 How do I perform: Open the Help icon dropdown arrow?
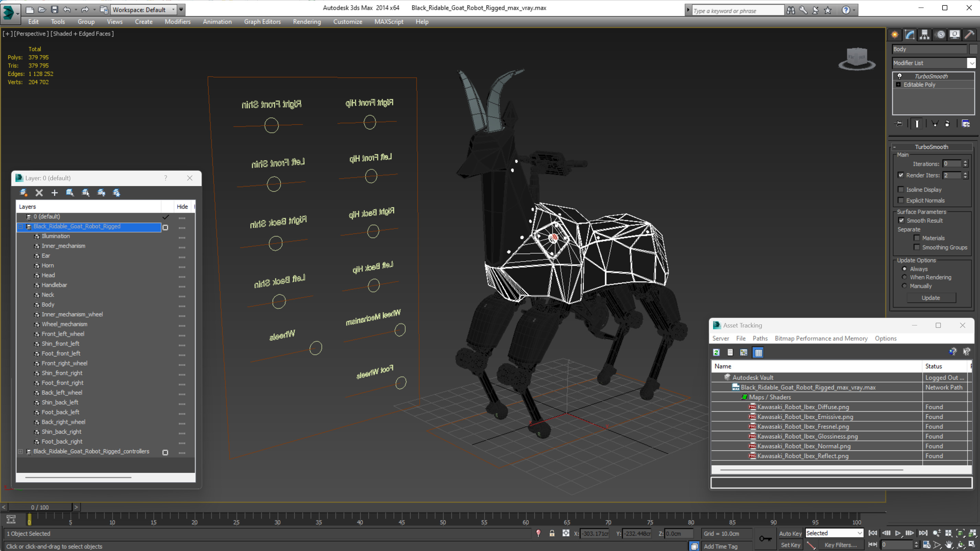click(x=855, y=10)
